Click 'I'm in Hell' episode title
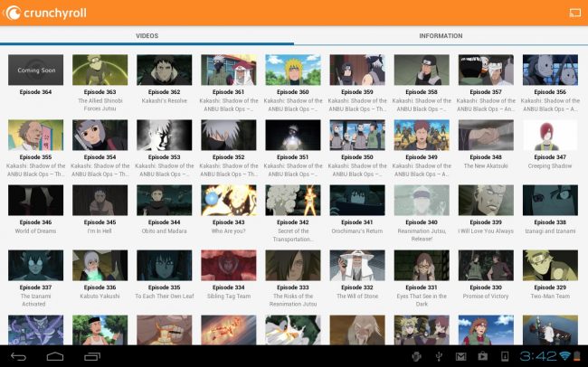This screenshot has width=588, height=367. coord(100,231)
